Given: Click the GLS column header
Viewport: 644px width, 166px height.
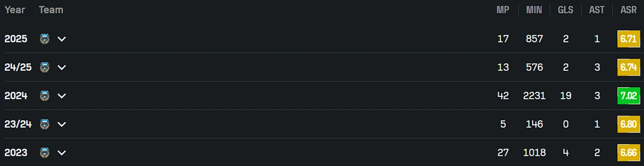Looking at the screenshot, I should 565,10.
